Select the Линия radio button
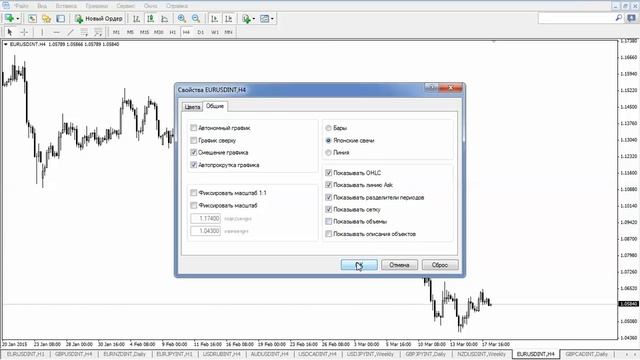The height and width of the screenshot is (360, 640). 328,153
